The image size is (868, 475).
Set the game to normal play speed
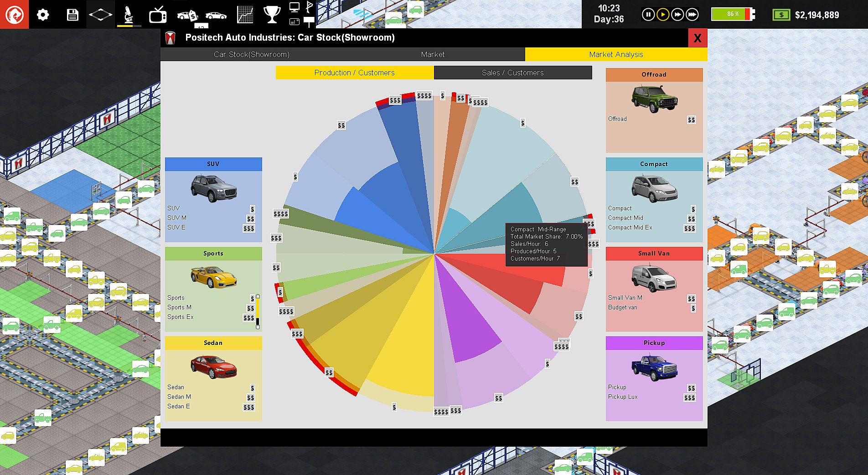(663, 15)
